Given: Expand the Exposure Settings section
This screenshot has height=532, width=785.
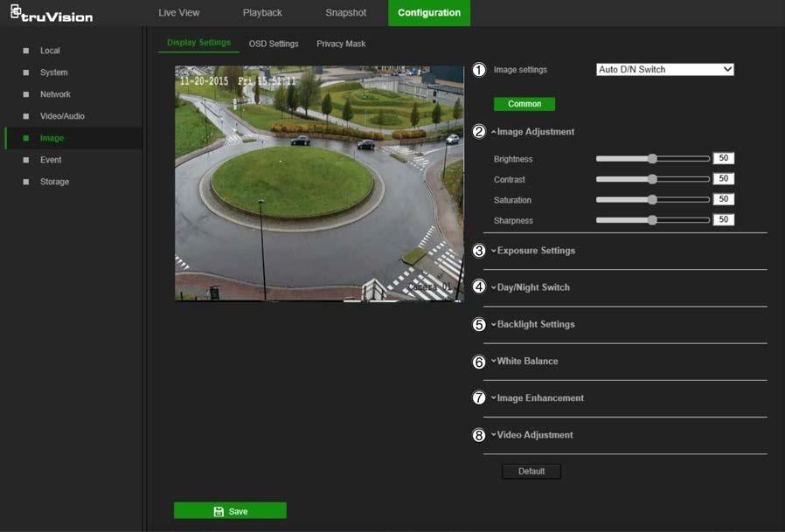Looking at the screenshot, I should click(x=534, y=250).
